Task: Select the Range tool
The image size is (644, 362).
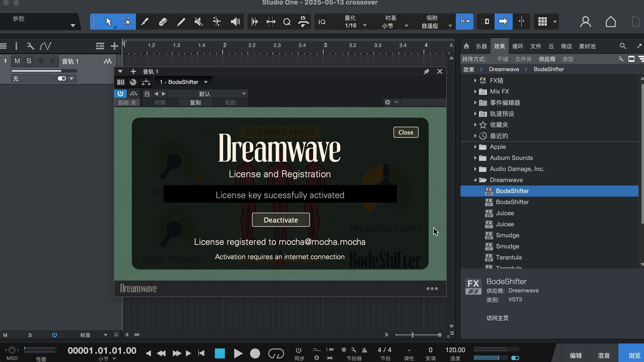Action: [127, 22]
